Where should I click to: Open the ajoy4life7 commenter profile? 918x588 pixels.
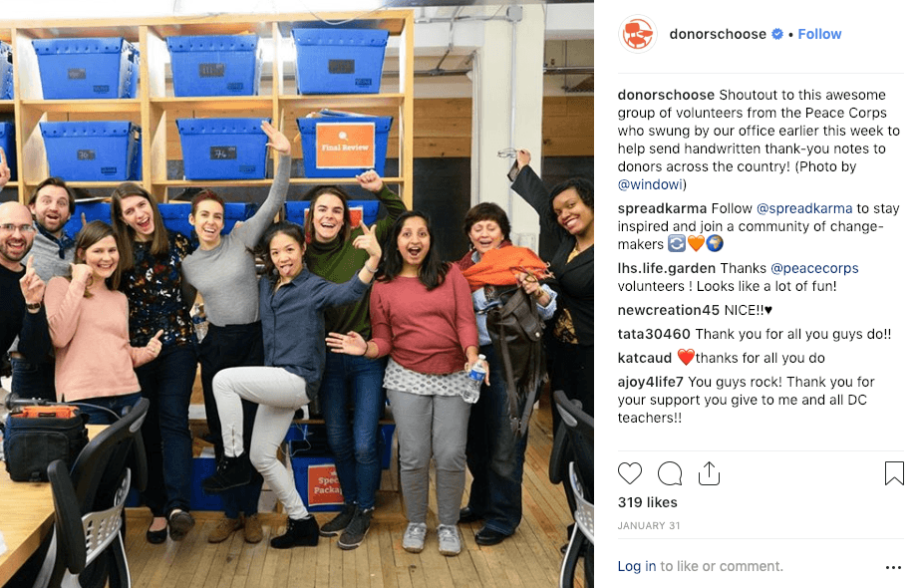[651, 382]
